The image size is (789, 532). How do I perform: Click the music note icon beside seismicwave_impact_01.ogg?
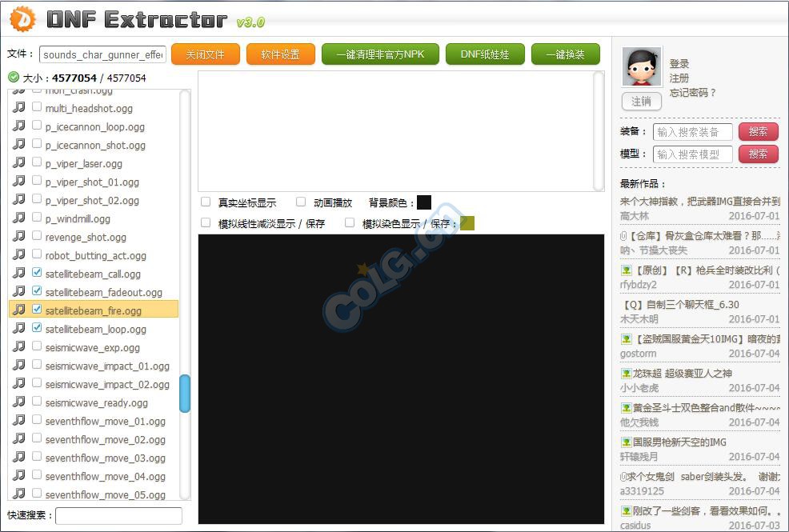click(19, 365)
